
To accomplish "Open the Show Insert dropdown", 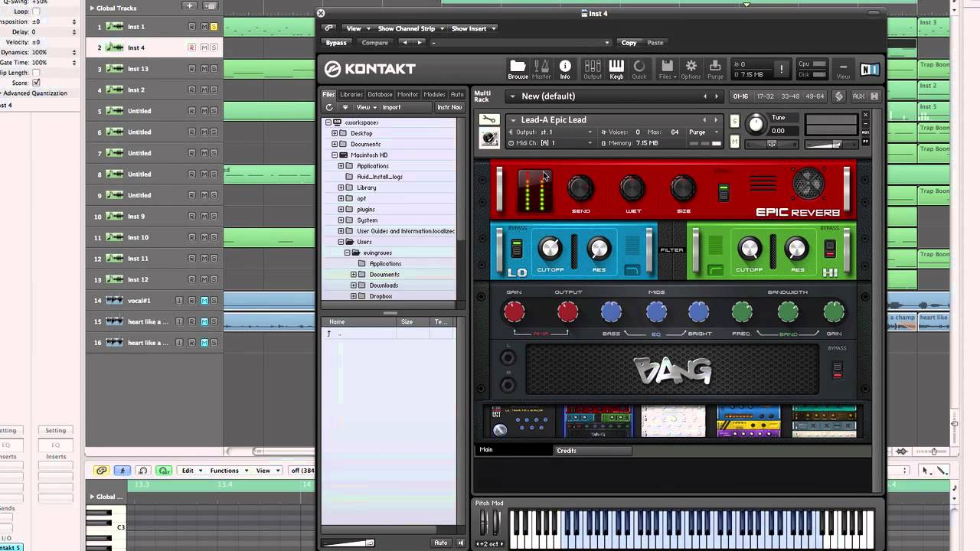I will point(473,28).
